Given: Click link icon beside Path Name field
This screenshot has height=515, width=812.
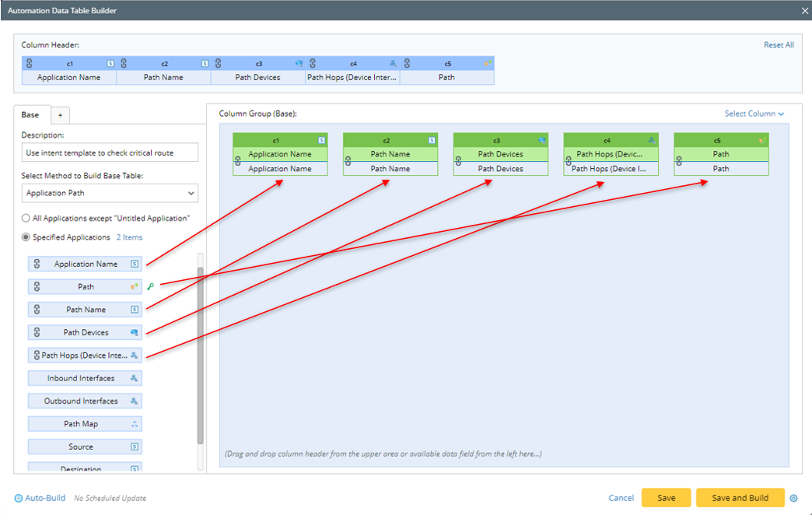Looking at the screenshot, I should tap(37, 310).
